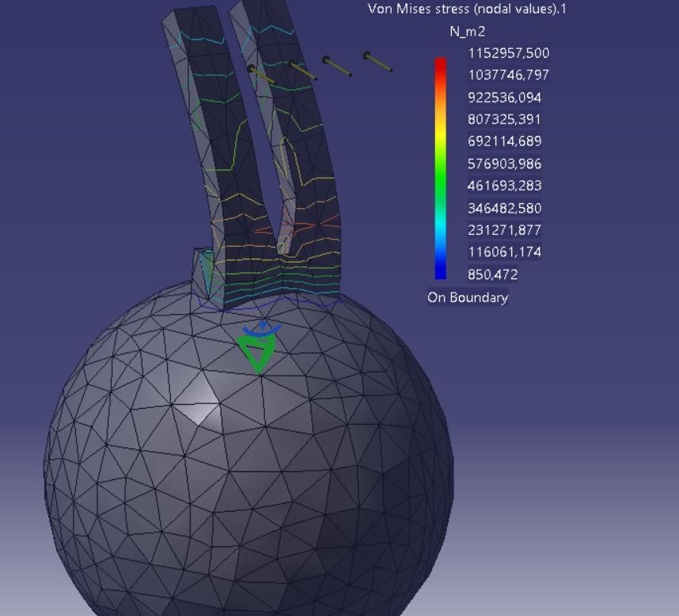Select the rightmost load arrow
Viewport: 679px width, 616px height.
[x=377, y=62]
